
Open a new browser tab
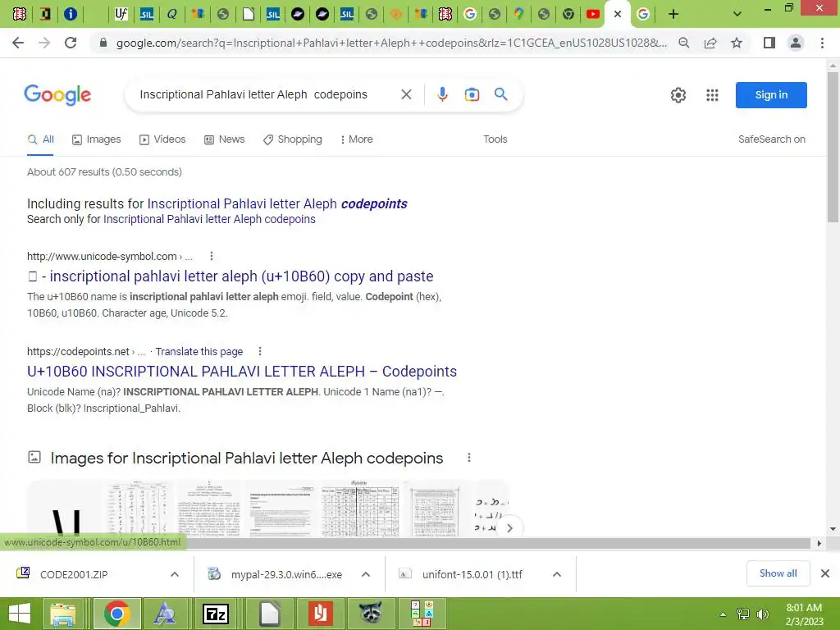673,15
